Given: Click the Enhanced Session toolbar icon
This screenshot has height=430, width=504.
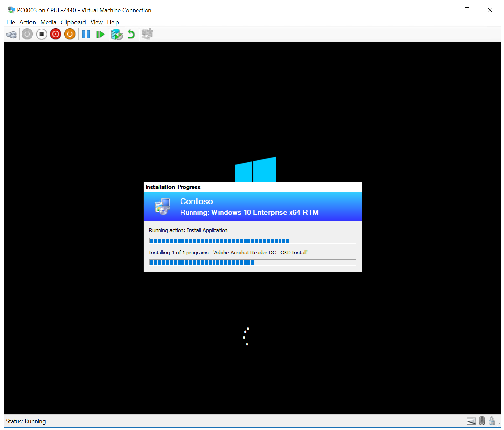Looking at the screenshot, I should coord(147,34).
